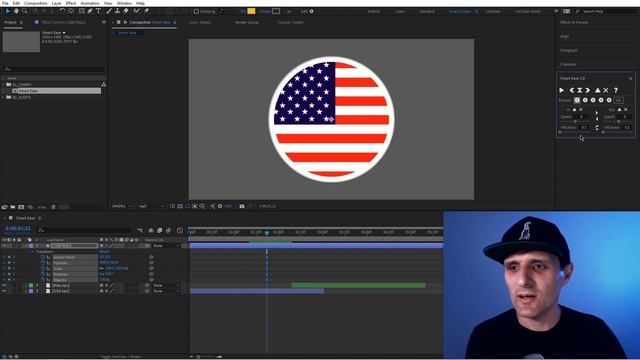Select the Selection arrow tool
This screenshot has width=640, height=360.
coord(8,11)
